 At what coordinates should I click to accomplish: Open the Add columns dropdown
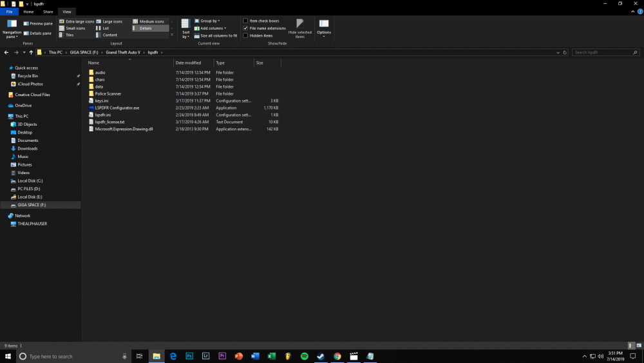(211, 28)
